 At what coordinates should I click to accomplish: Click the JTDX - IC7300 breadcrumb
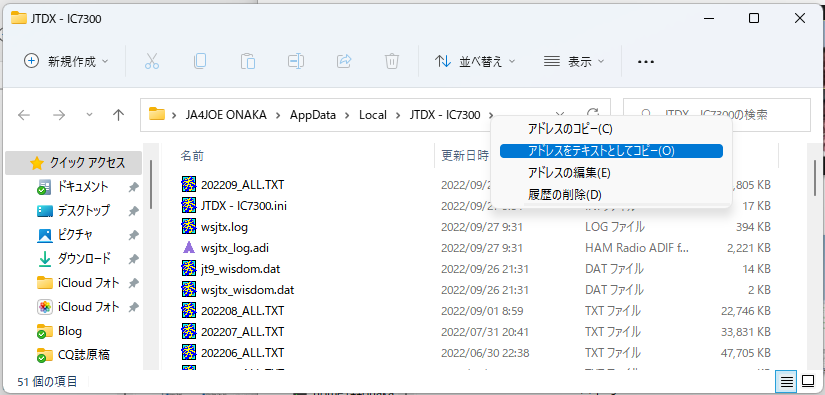tap(445, 115)
